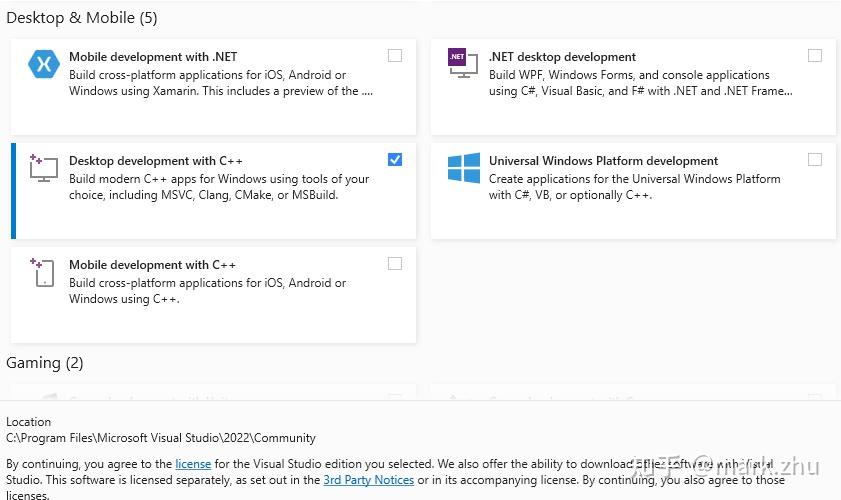Click the Gaming section heading
This screenshot has height=500, width=841.
[x=45, y=363]
